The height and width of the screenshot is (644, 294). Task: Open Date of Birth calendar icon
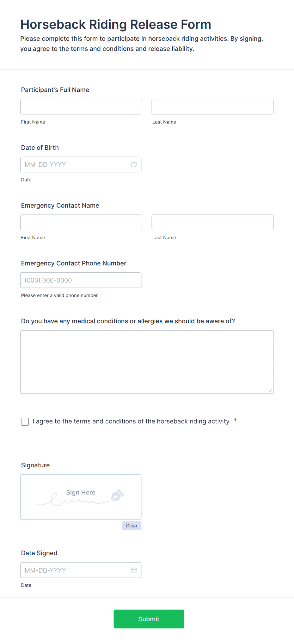pos(134,165)
